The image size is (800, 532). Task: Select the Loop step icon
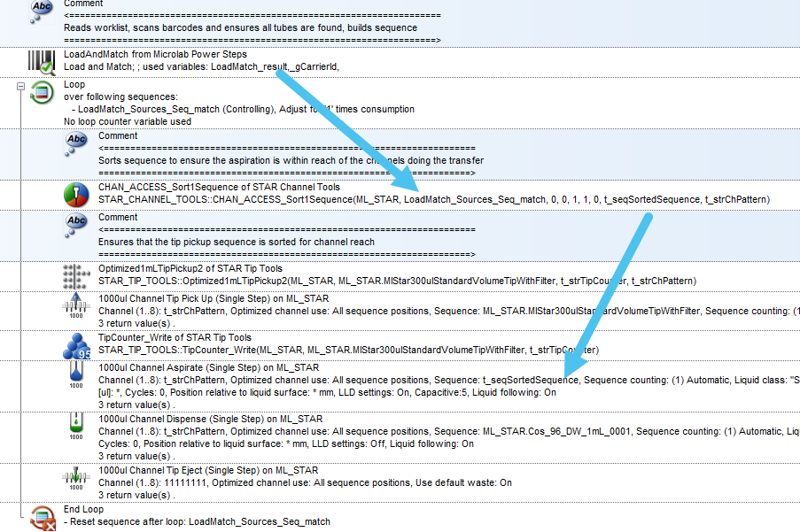click(x=41, y=92)
